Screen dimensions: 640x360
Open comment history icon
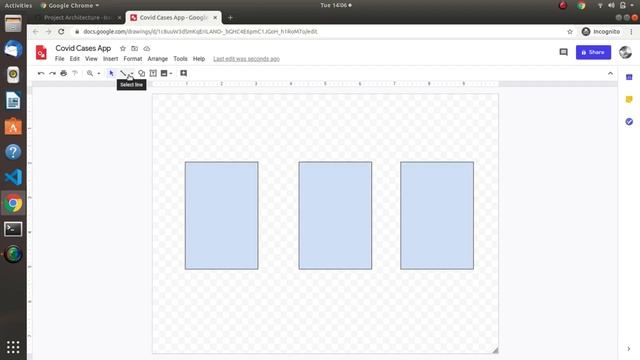tap(563, 52)
